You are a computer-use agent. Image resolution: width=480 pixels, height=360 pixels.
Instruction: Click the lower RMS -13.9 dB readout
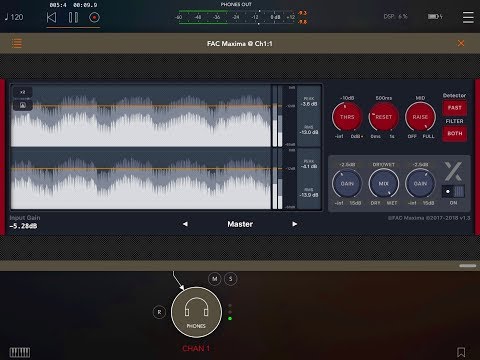[x=309, y=193]
